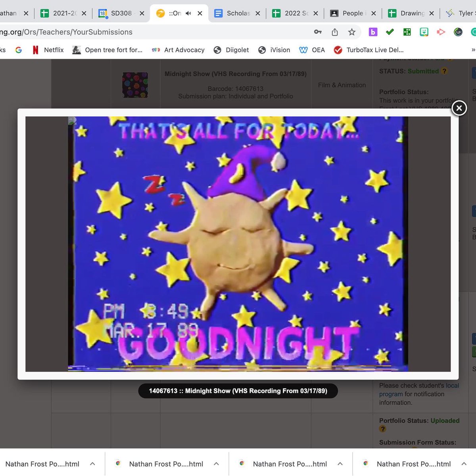Screen dimensions: 476x476
Task: Open first downloaded Nathan Frost Po html file
Action: pos(42,464)
